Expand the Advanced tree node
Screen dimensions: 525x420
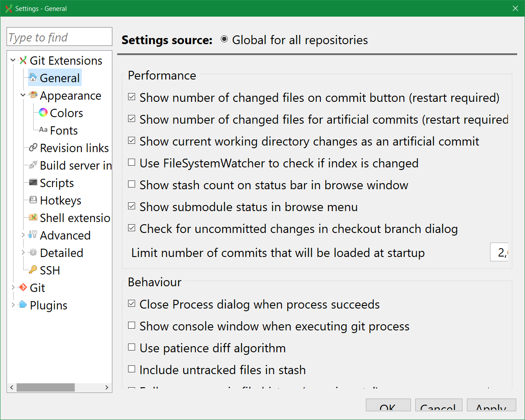point(23,235)
